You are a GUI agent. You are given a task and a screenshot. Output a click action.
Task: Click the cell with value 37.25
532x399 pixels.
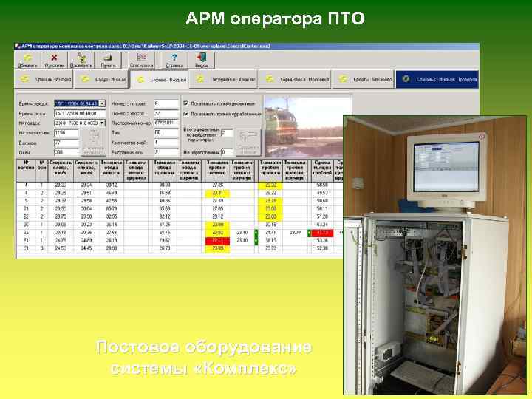coord(165,225)
